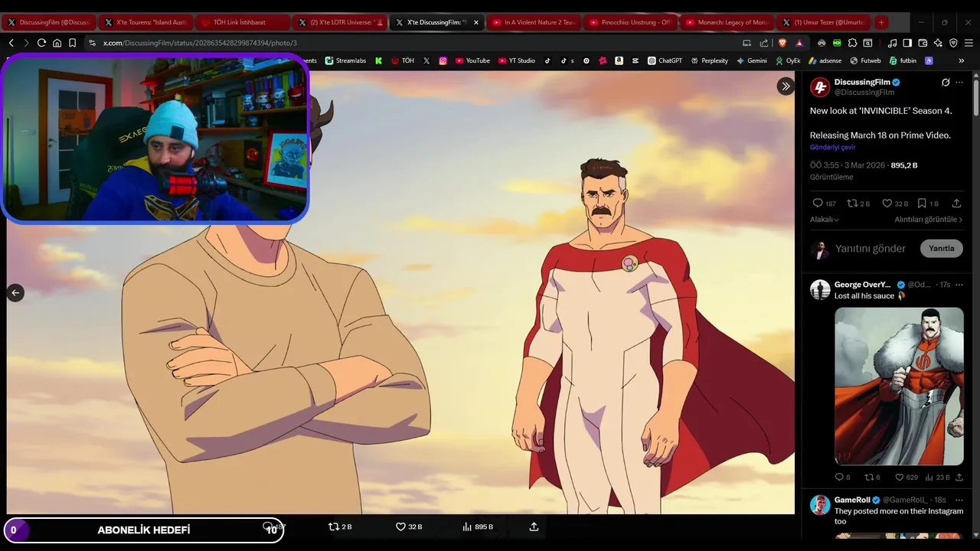The image size is (980, 551).
Task: Open the Omni-Man comic image in reply
Action: coord(899,386)
